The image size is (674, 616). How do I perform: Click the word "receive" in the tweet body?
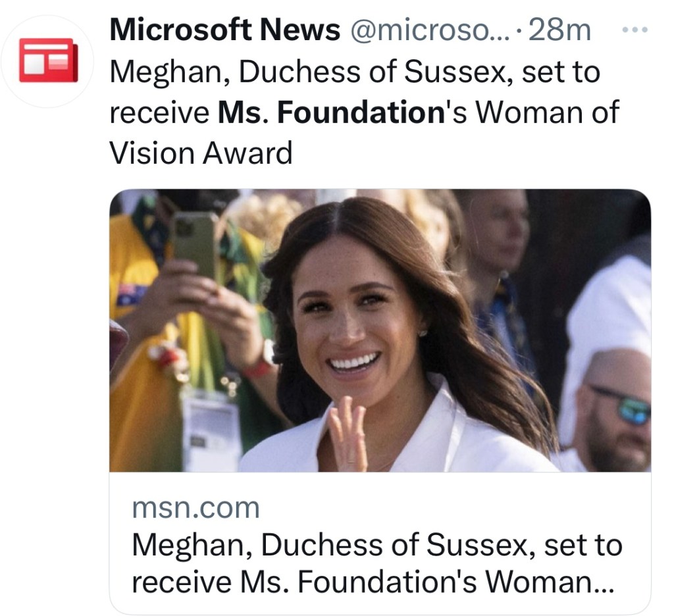pos(159,113)
